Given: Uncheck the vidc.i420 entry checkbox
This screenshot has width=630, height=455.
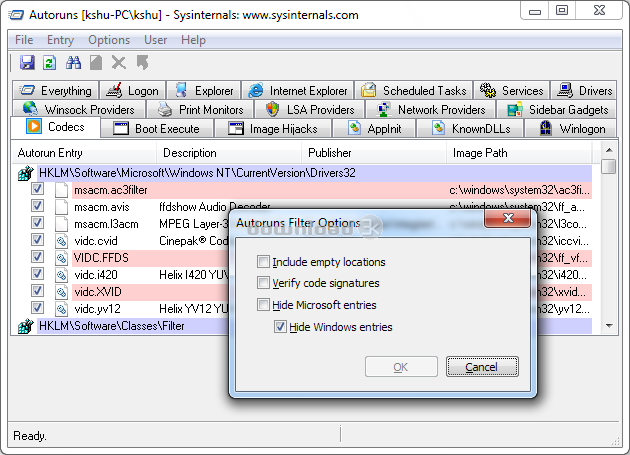Looking at the screenshot, I should (x=37, y=273).
